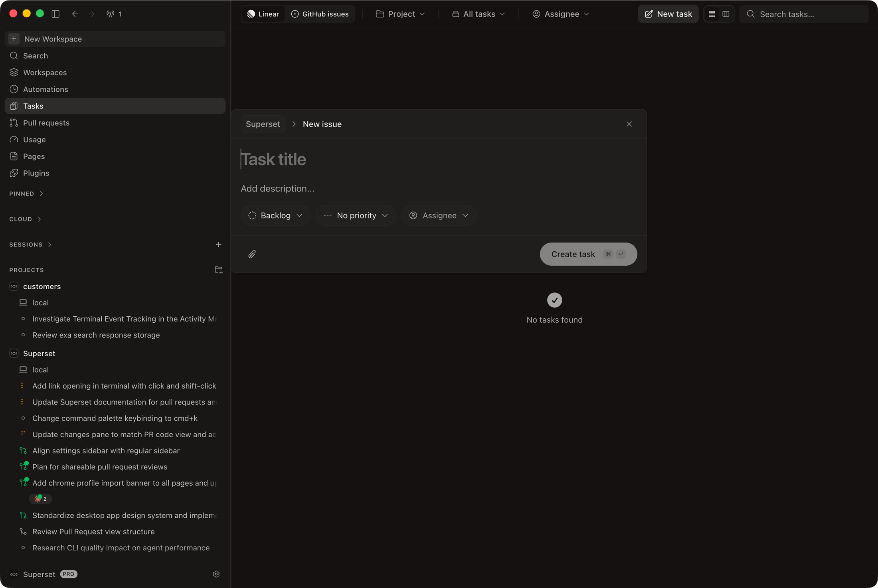Click the attachment paperclip icon
Image resolution: width=878 pixels, height=588 pixels.
pos(252,254)
